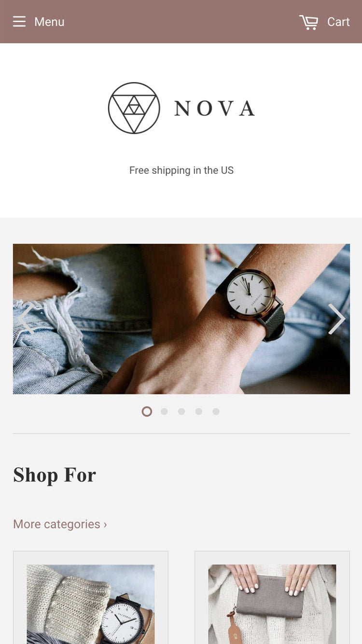This screenshot has height=644, width=362.
Task: Click the NOVA triangle-in-circle logo emblem
Action: click(134, 108)
